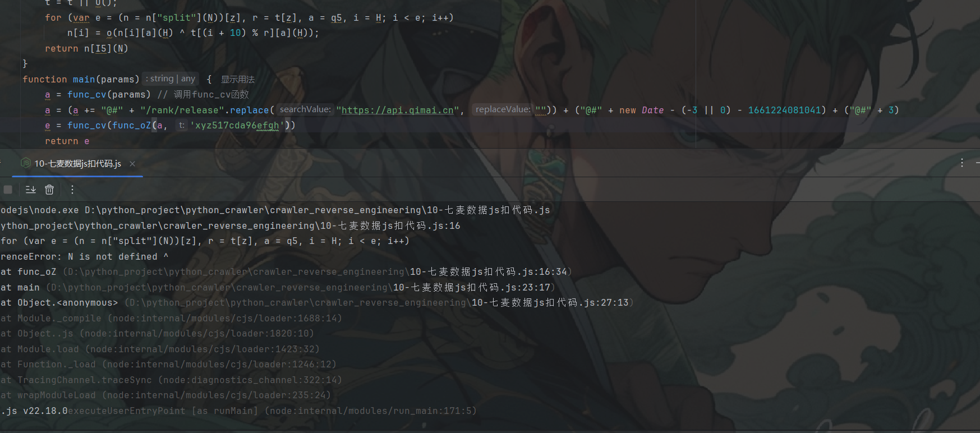Image resolution: width=980 pixels, height=433 pixels.
Task: Open more actions menu beside trash icon
Action: tap(72, 190)
